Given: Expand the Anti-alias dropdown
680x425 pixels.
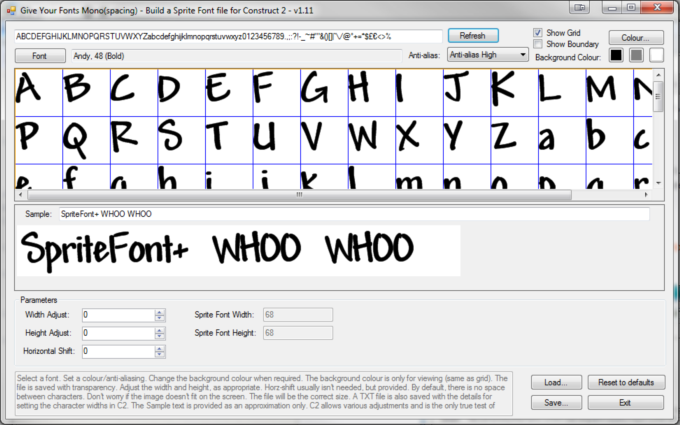Looking at the screenshot, I should point(487,55).
